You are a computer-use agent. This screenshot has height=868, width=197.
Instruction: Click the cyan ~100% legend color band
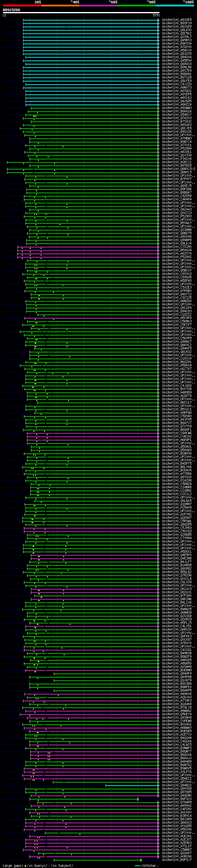175,6
